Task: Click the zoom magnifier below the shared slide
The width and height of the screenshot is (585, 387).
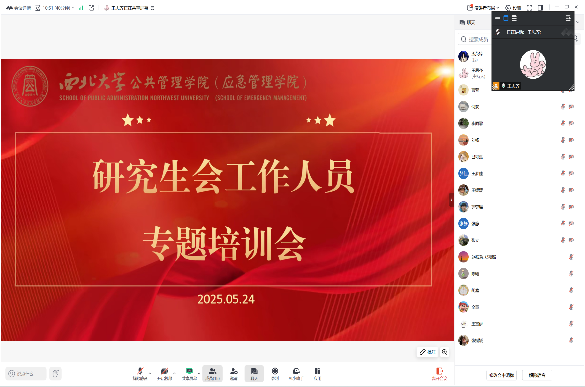Action: [x=444, y=352]
